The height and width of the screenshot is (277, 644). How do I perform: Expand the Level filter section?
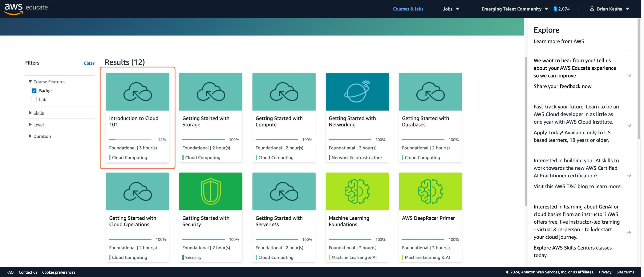pos(36,125)
